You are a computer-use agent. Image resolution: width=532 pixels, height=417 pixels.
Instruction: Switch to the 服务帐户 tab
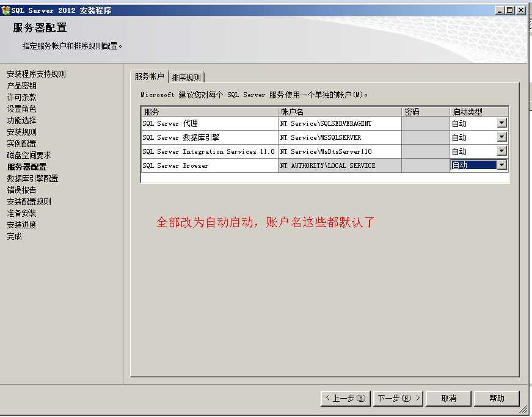tap(149, 76)
